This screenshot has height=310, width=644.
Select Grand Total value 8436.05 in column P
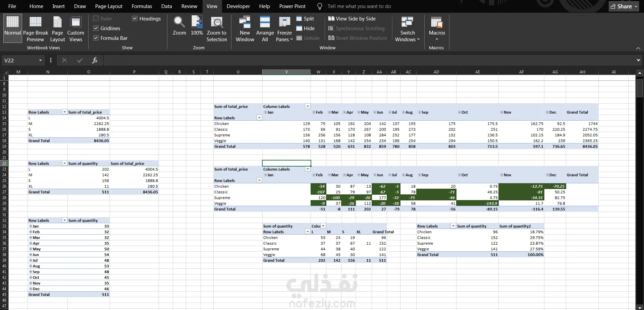[134, 192]
